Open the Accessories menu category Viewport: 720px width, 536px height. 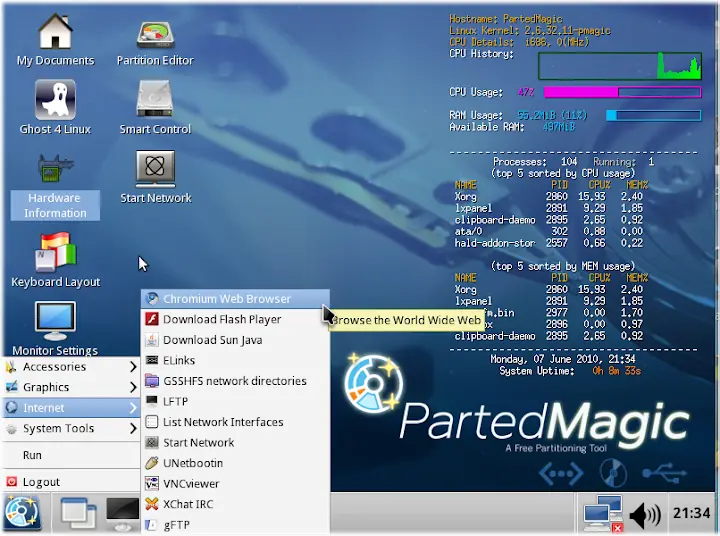pos(71,367)
